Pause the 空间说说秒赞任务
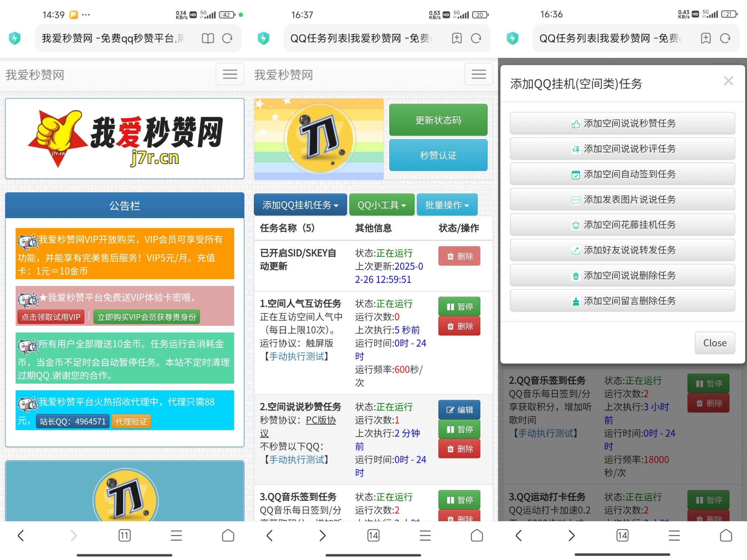 [459, 429]
